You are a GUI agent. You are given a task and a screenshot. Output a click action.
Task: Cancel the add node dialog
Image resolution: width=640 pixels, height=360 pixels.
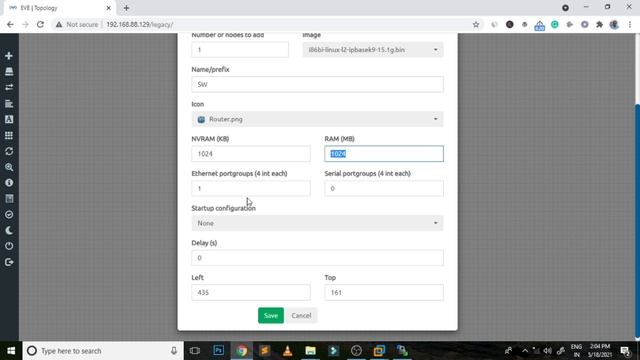pyautogui.click(x=301, y=316)
